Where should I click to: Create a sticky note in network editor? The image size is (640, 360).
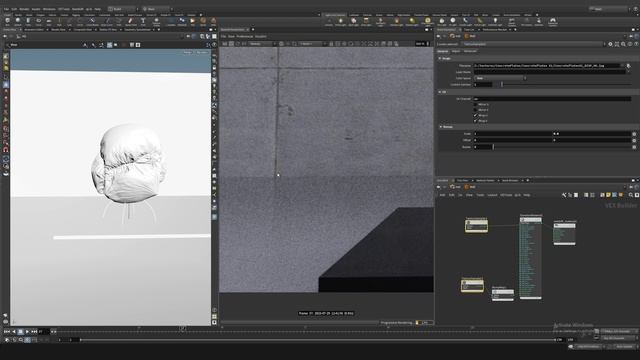[x=608, y=195]
